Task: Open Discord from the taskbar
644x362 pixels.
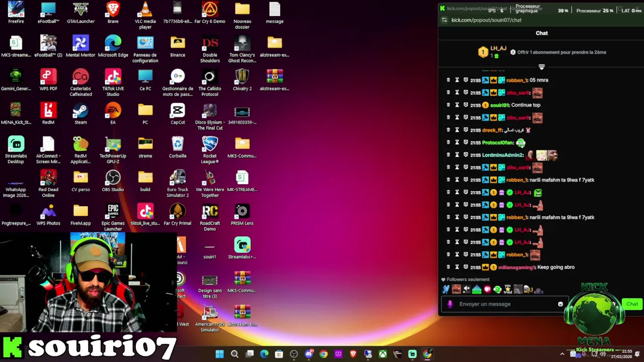Action: 308,354
